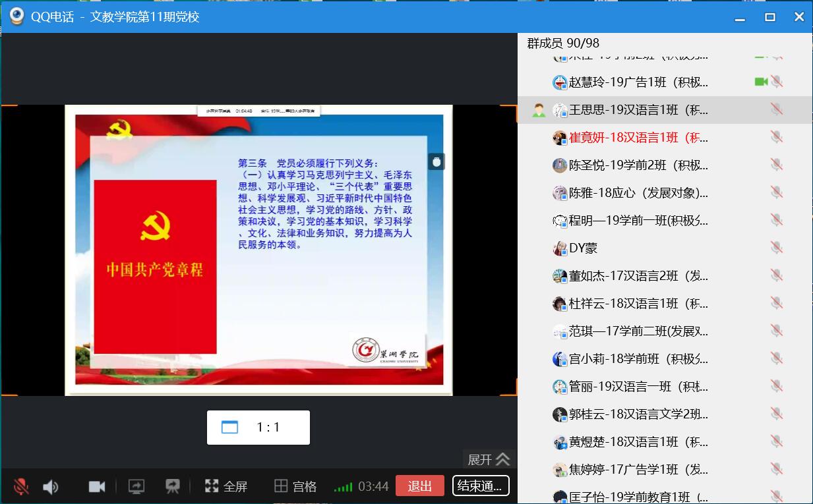Click the screen share icon
Screen dimensions: 813x504
136,487
